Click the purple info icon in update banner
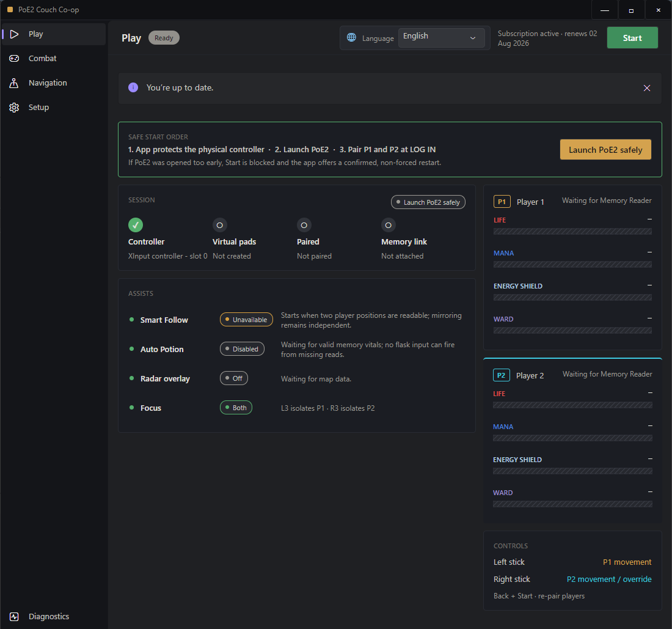The height and width of the screenshot is (629, 672). pyautogui.click(x=133, y=87)
